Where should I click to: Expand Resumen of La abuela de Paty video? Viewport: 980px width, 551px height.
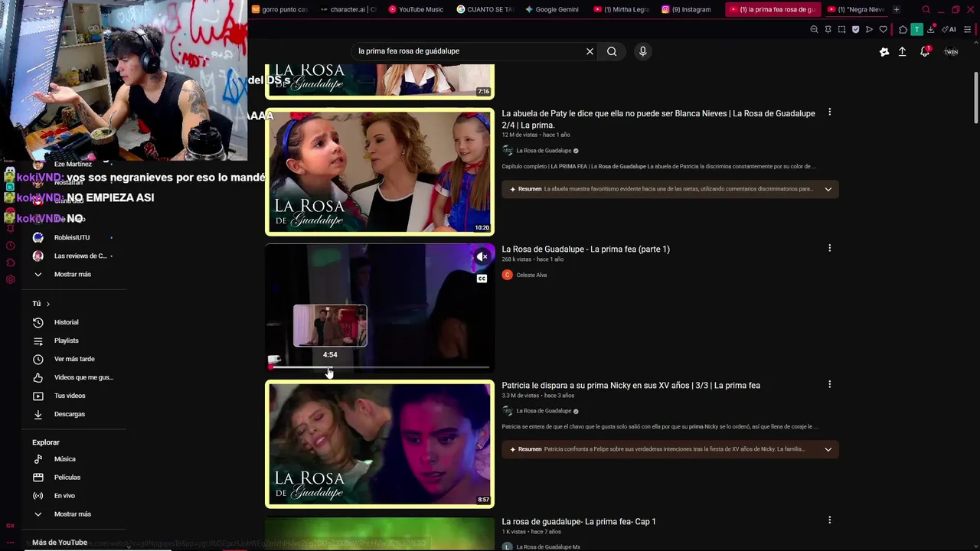828,189
